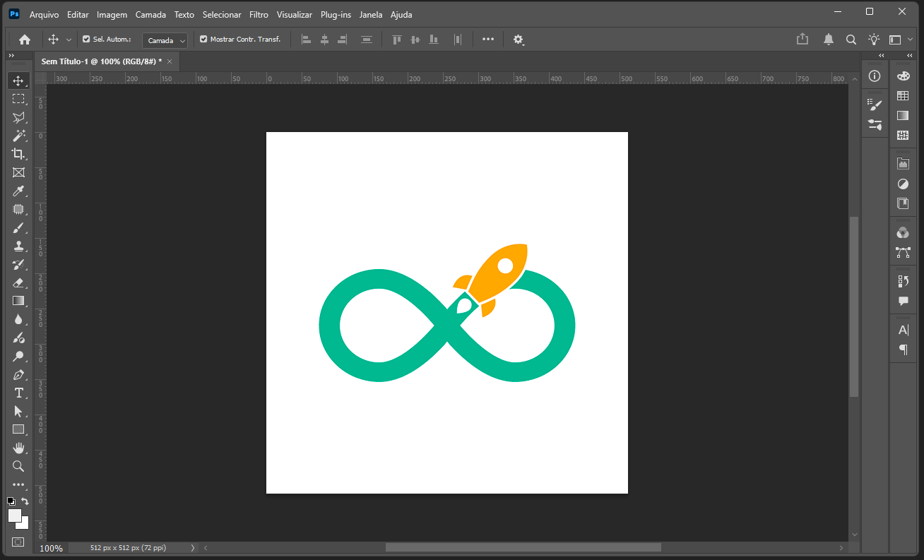Select the Pen tool
Screen dimensions: 924x560
tap(18, 374)
